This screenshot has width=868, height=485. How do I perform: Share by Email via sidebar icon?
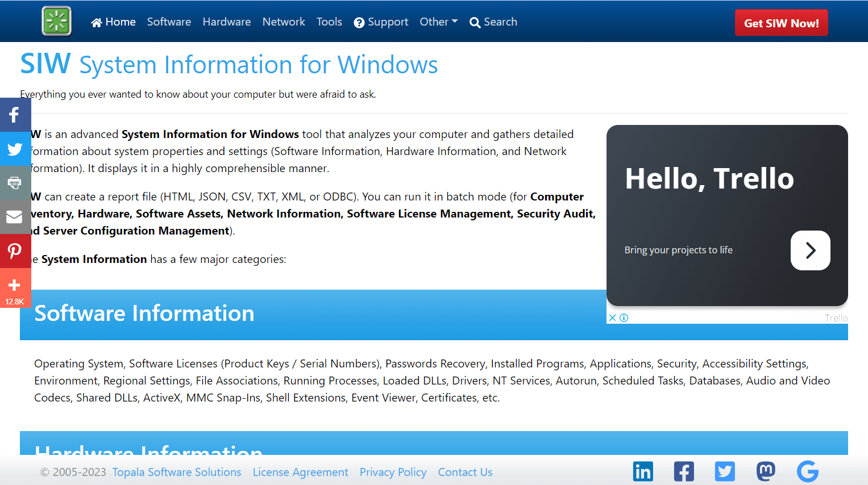[15, 217]
